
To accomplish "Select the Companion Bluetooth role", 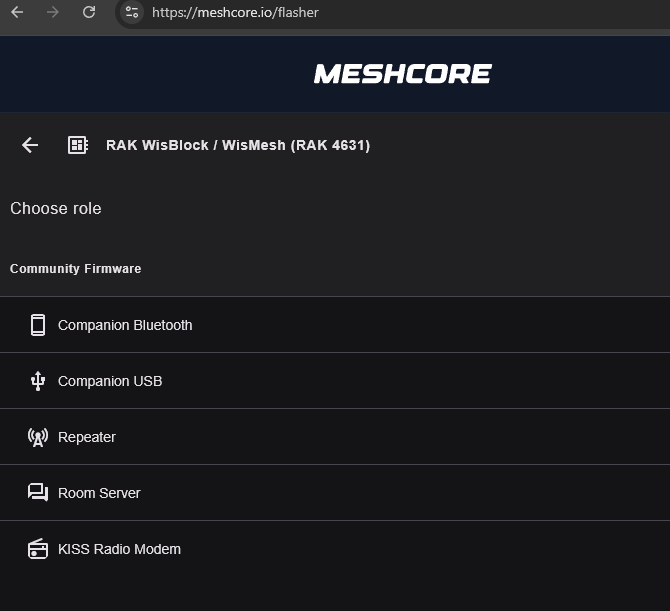I will [335, 325].
